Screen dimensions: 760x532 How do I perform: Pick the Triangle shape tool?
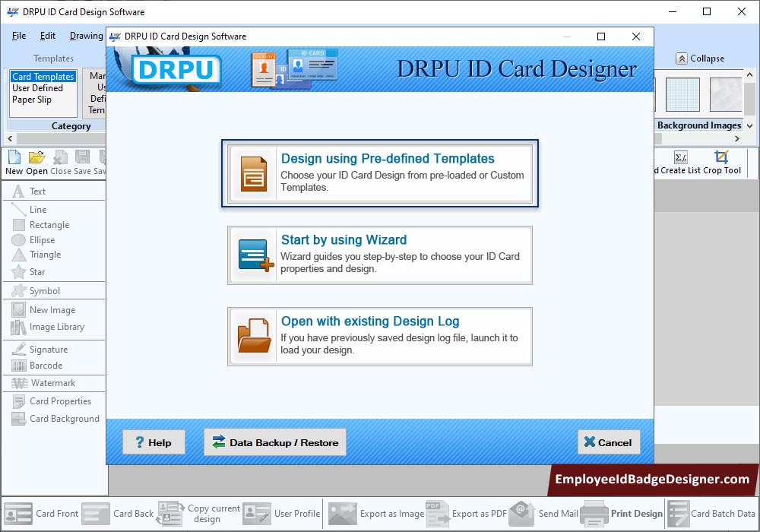click(36, 255)
